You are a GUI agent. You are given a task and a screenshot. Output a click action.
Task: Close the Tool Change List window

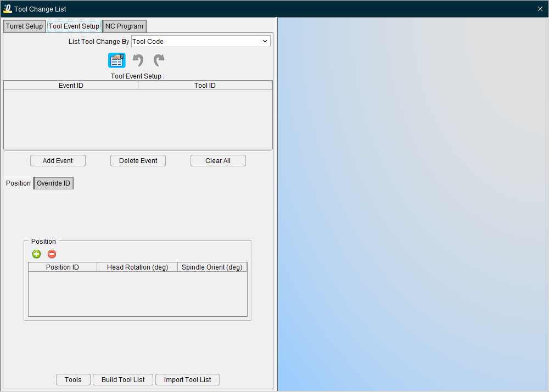540,9
